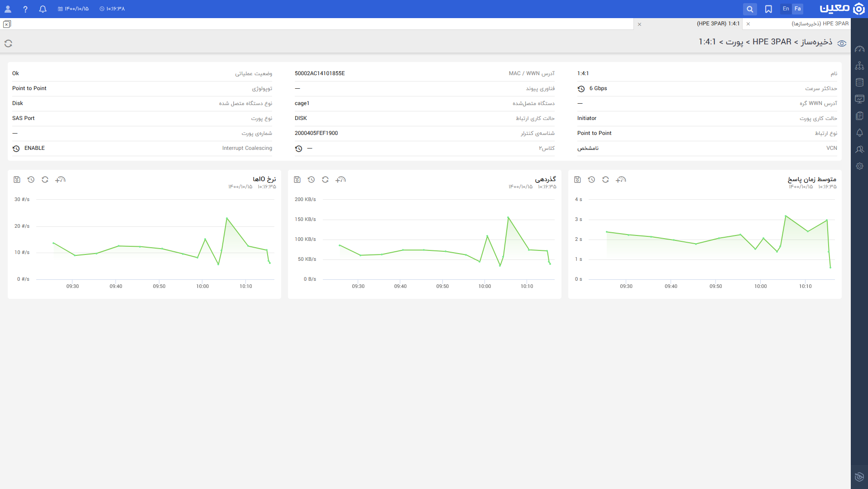
Task: Open the help question mark icon
Action: click(x=25, y=9)
